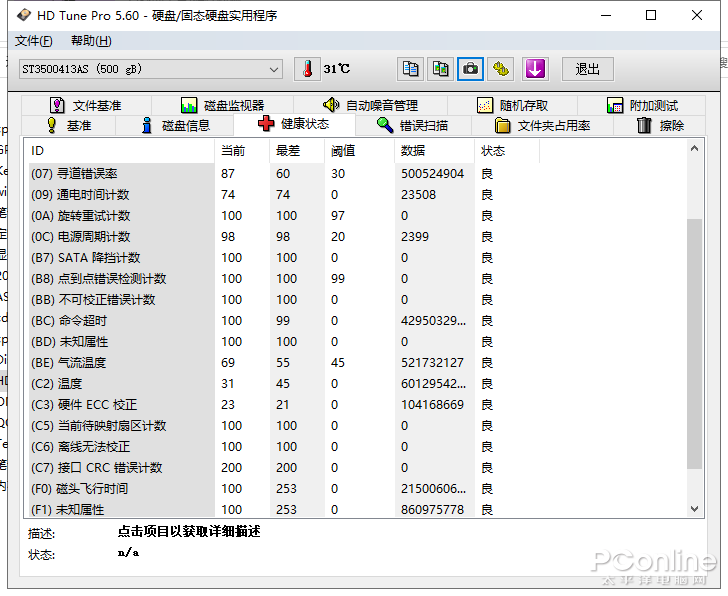Click the data value 521732127
This screenshot has height=596, width=728.
click(x=432, y=363)
